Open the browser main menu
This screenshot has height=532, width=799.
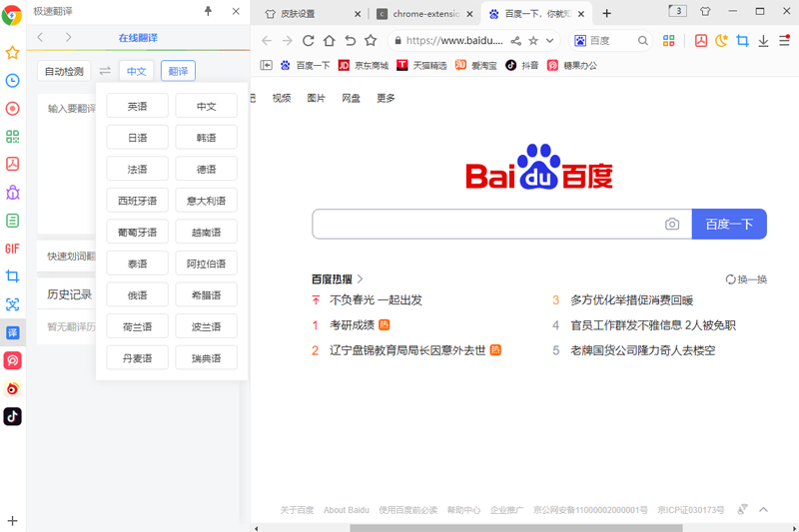pos(785,40)
